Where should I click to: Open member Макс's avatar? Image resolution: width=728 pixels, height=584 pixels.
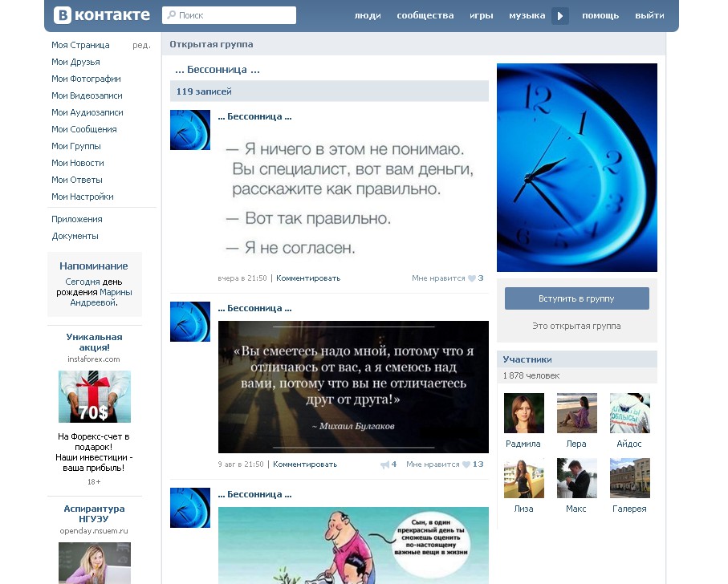click(576, 478)
